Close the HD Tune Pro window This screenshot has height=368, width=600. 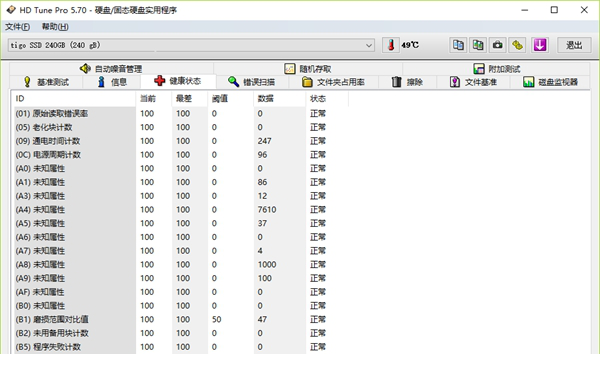click(x=584, y=10)
